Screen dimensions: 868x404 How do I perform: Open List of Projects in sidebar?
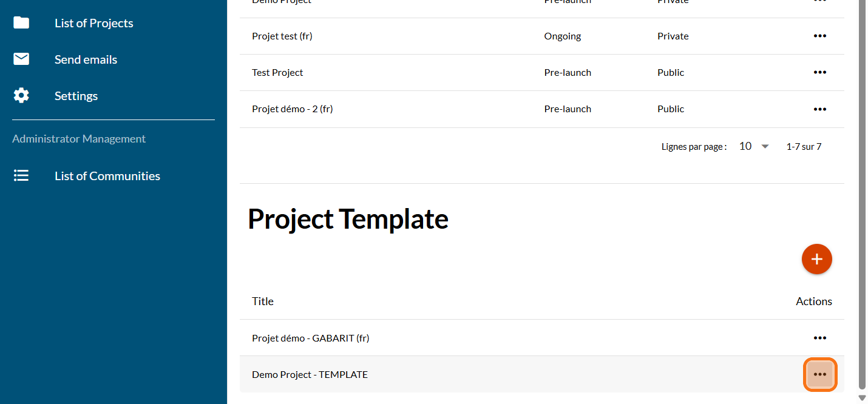click(94, 23)
